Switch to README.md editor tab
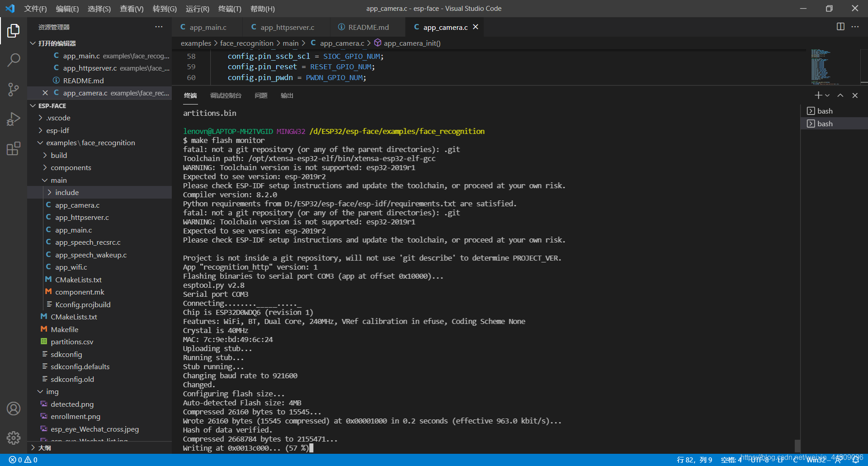The image size is (868, 466). click(368, 27)
